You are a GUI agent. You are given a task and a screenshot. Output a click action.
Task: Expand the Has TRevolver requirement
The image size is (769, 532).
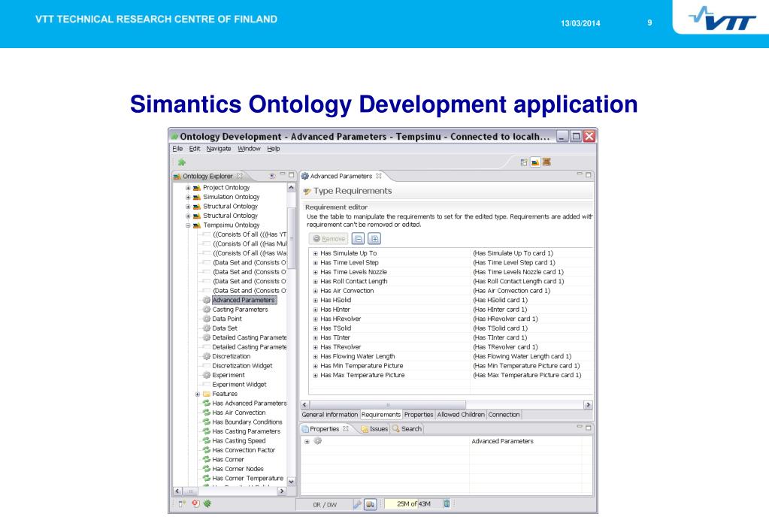point(316,347)
